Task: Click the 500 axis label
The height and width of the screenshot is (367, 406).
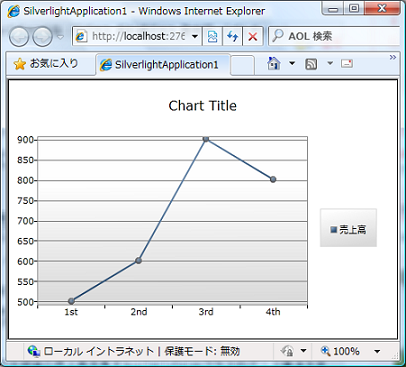Action: tap(25, 302)
